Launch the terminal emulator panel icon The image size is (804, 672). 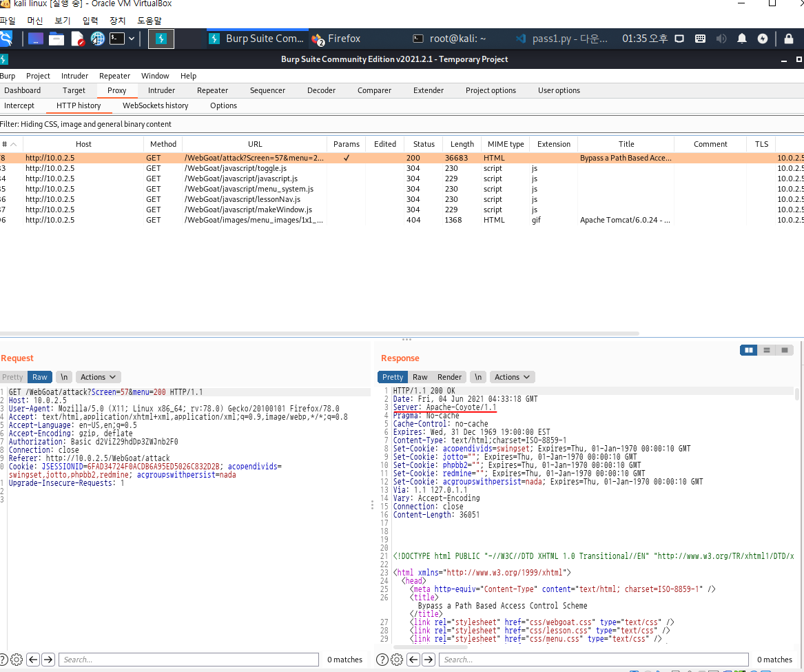(117, 39)
